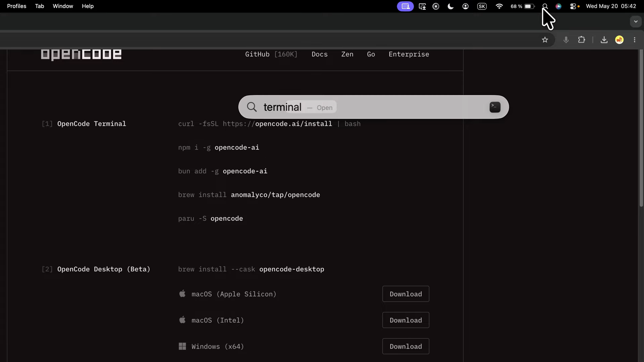Open the GitHub [160K] link
The width and height of the screenshot is (644, 362).
pyautogui.click(x=271, y=54)
